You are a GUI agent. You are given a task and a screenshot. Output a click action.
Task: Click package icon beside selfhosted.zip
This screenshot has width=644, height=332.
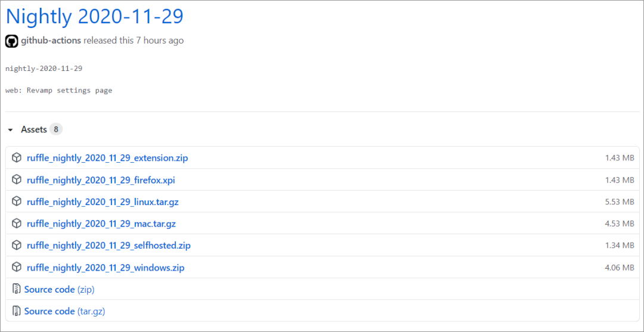[17, 246]
